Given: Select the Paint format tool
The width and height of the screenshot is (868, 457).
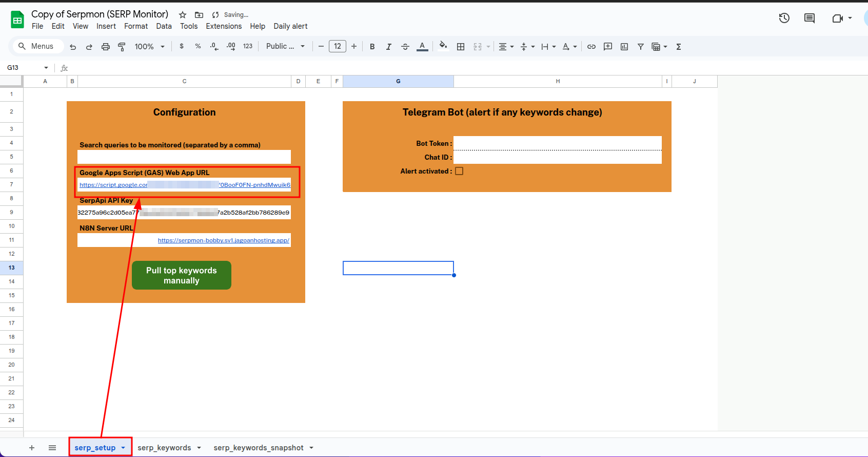Looking at the screenshot, I should (x=122, y=47).
